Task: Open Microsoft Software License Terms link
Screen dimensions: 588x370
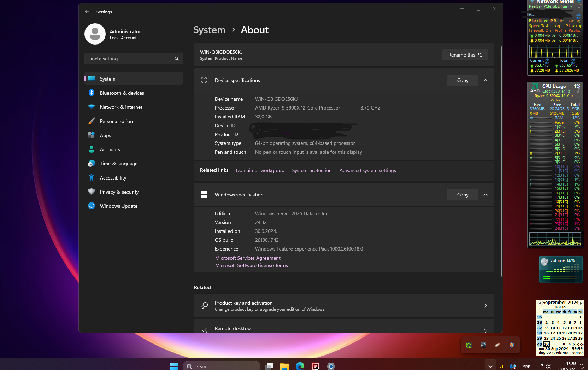Action: 251,265
